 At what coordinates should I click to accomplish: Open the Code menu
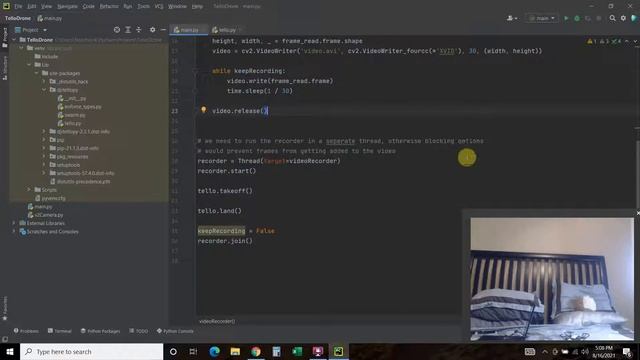click(x=89, y=7)
